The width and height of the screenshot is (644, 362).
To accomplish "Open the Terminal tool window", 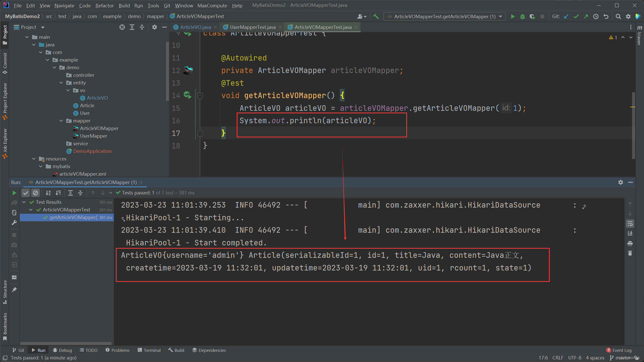I will [149, 350].
